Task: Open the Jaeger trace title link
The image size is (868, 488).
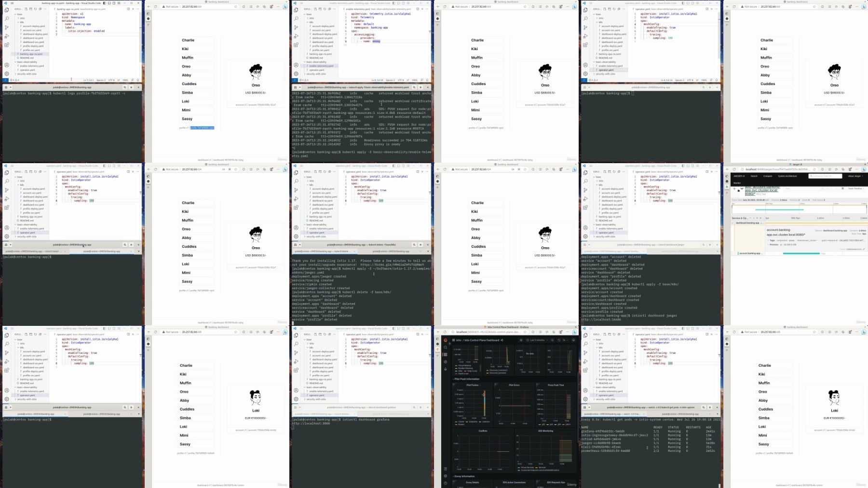Action: [x=762, y=190]
